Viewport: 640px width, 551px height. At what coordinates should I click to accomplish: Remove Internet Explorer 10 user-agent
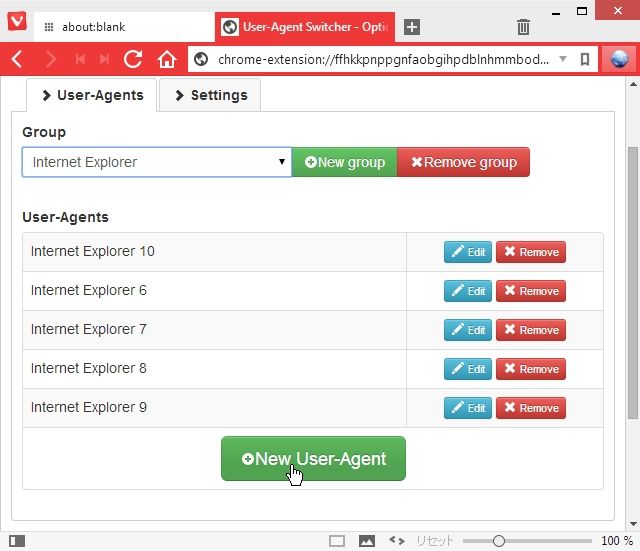531,252
